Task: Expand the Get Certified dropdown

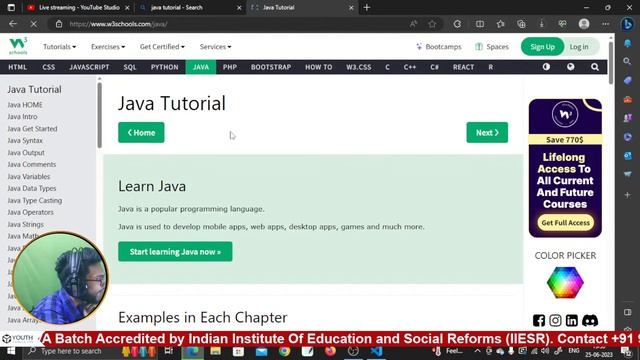Action: 162,47
